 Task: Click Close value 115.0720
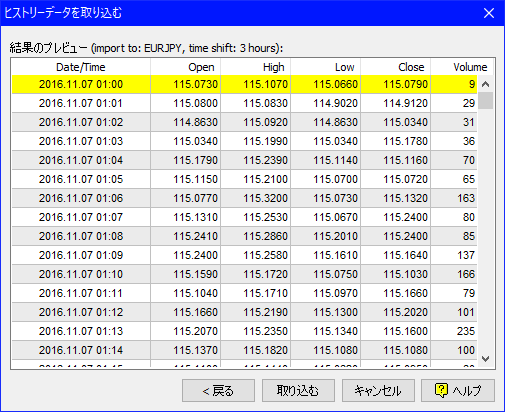click(x=405, y=179)
